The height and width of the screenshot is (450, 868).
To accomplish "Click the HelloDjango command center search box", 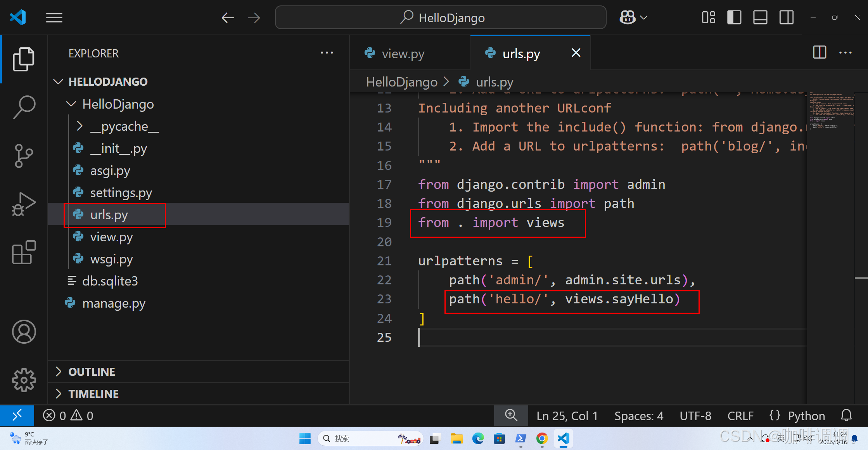I will click(441, 18).
